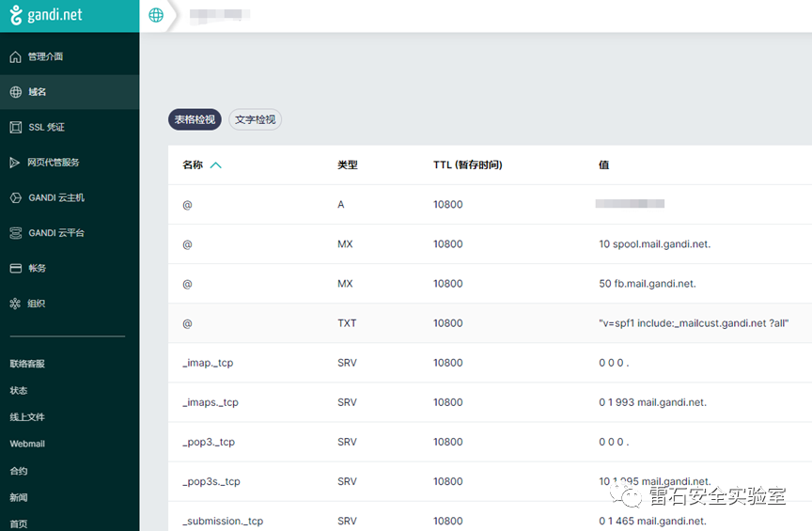Click value 0 1 993 mail.gandi.net.
812x531 pixels.
click(652, 402)
